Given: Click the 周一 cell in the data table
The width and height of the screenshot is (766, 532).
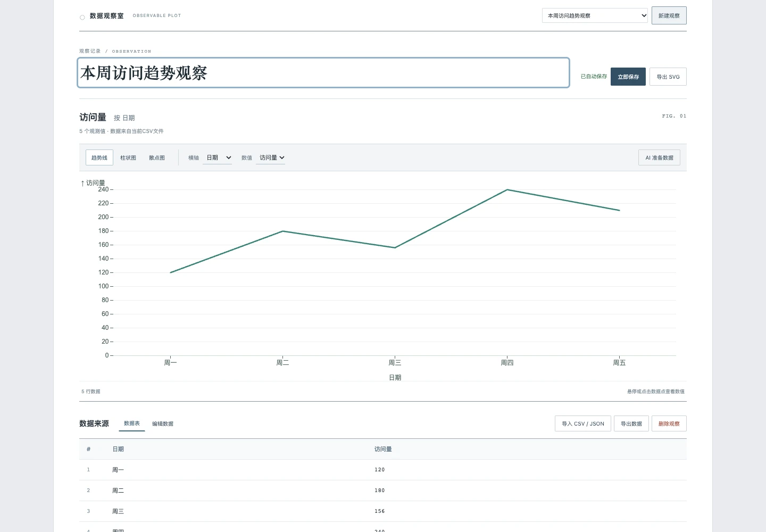Looking at the screenshot, I should point(118,470).
